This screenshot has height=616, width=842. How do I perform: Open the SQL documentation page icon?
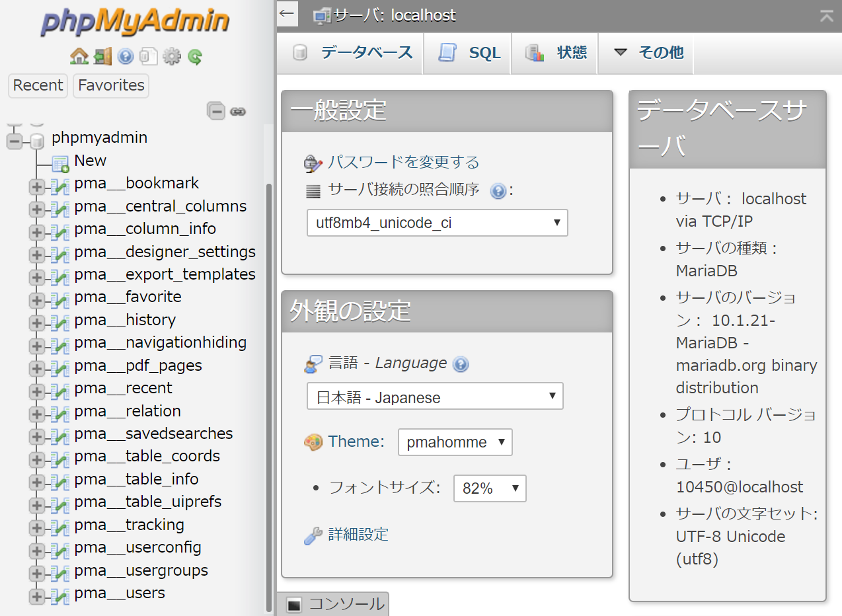click(149, 57)
